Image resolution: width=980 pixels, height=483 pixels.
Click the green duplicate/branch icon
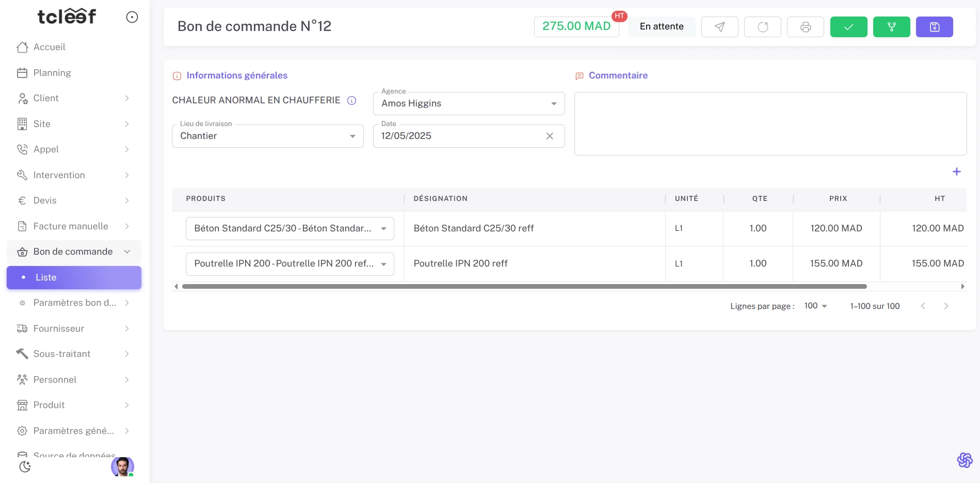891,26
